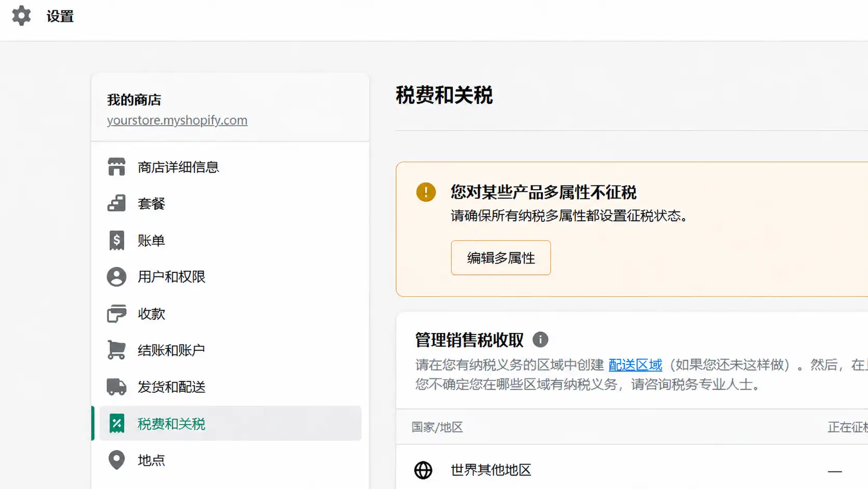Image resolution: width=868 pixels, height=489 pixels.
Task: Click the 管理销售税收取 section heading
Action: [469, 340]
